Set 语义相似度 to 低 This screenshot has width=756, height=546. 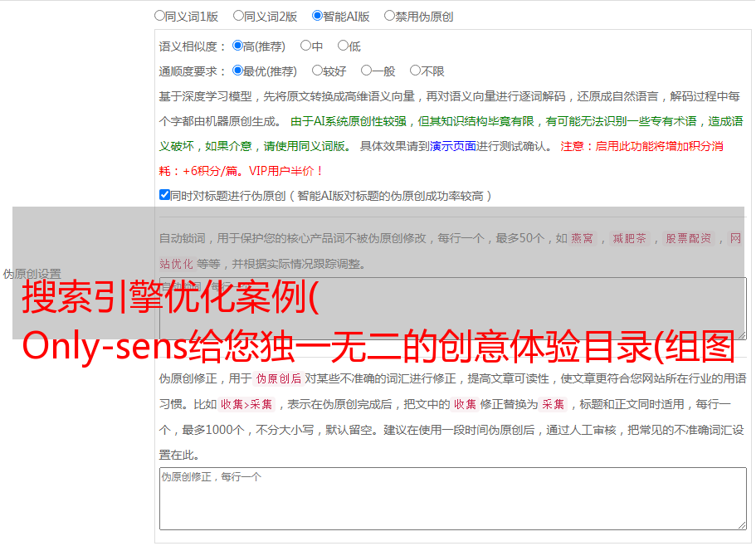point(343,46)
